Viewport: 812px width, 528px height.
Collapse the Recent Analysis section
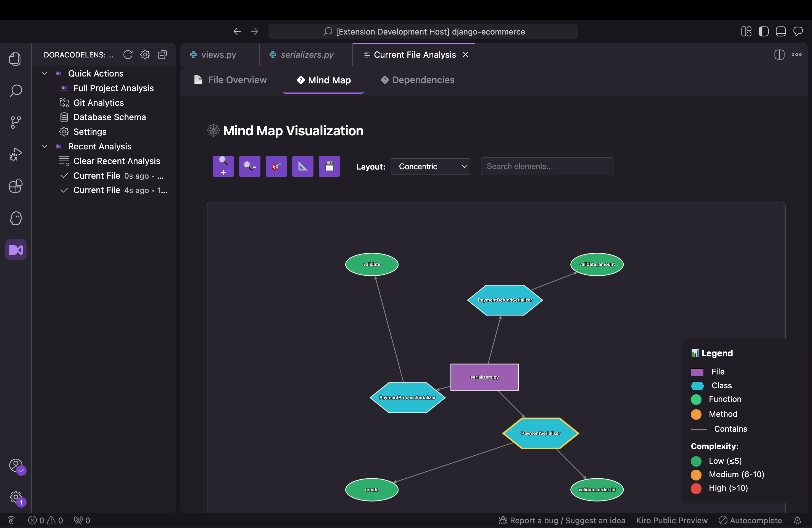(x=44, y=146)
